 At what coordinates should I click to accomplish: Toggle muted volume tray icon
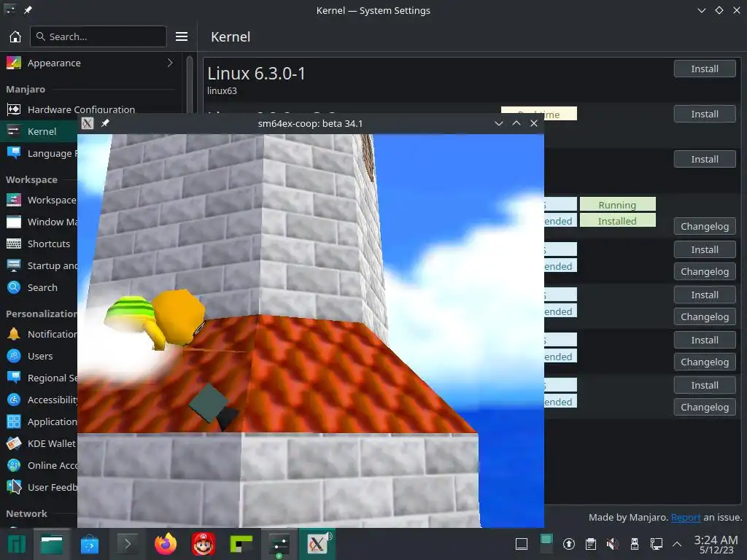[613, 544]
